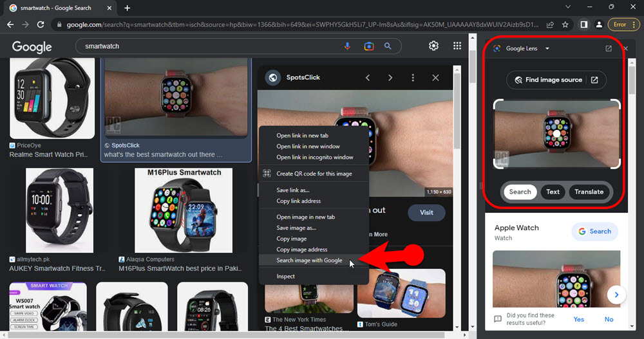Switch to Text mode in Lens
This screenshot has height=339, width=644.
(x=553, y=192)
